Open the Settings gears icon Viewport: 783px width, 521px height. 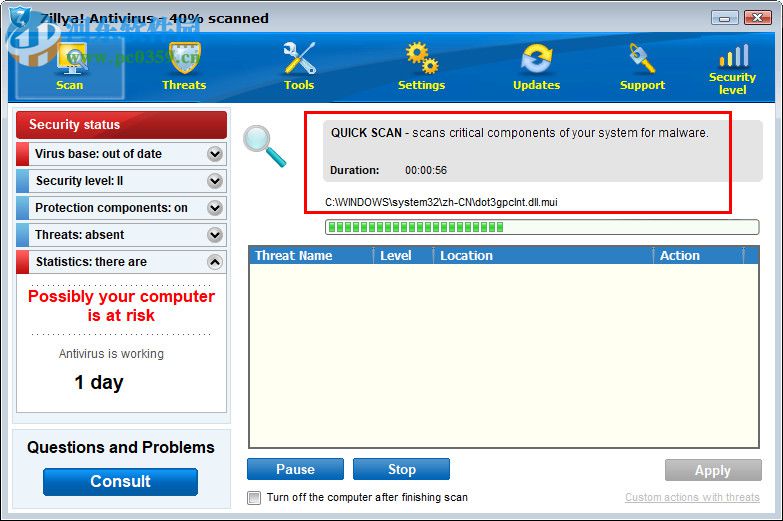click(x=421, y=58)
